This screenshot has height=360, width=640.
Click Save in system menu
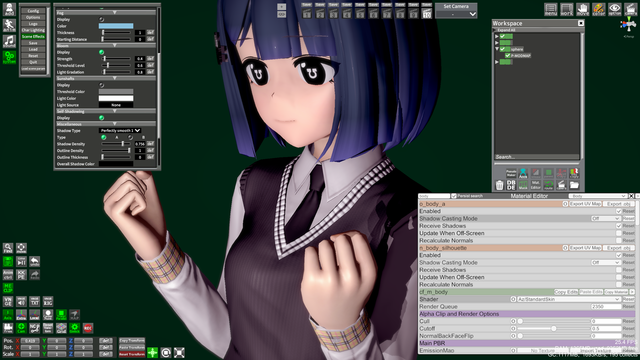[x=33, y=43]
